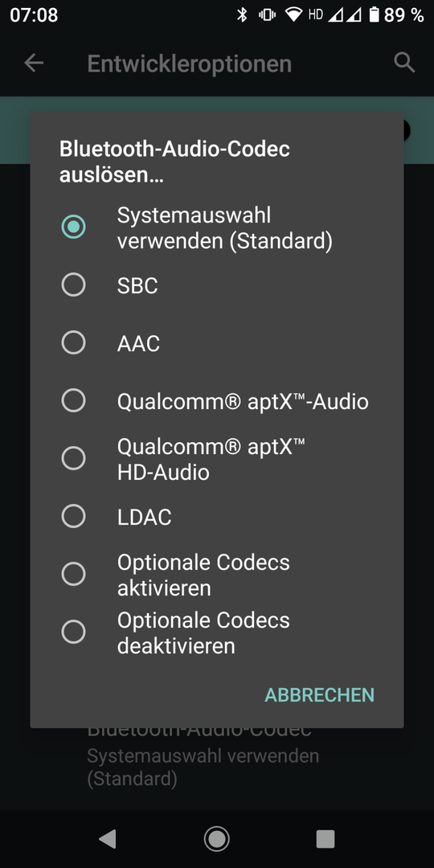The image size is (434, 868).
Task: Tap the vibrate mode status icon
Action: click(268, 15)
